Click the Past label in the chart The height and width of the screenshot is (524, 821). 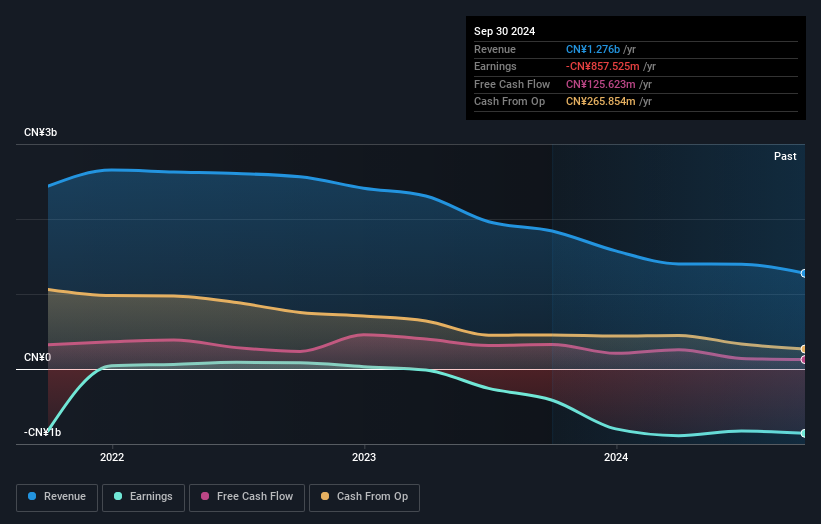[x=785, y=156]
